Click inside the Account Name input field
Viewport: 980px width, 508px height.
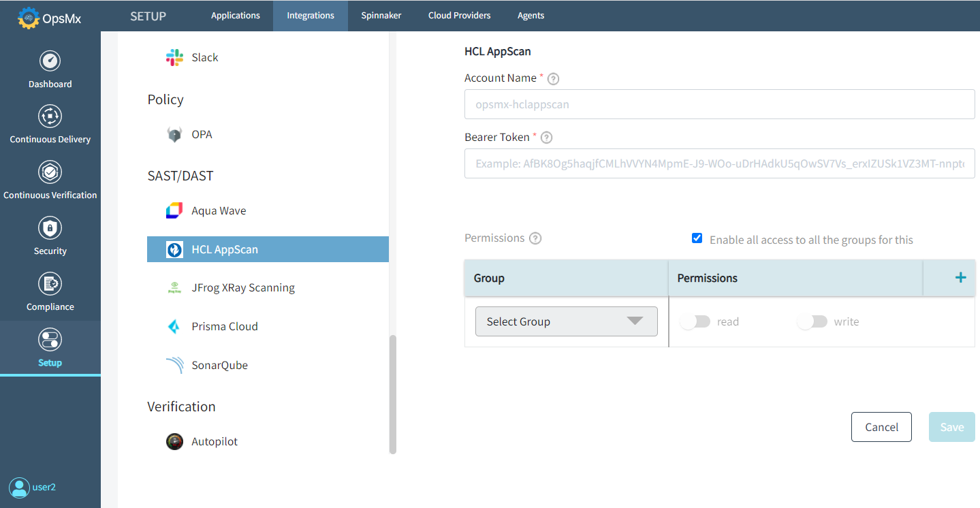(x=719, y=104)
